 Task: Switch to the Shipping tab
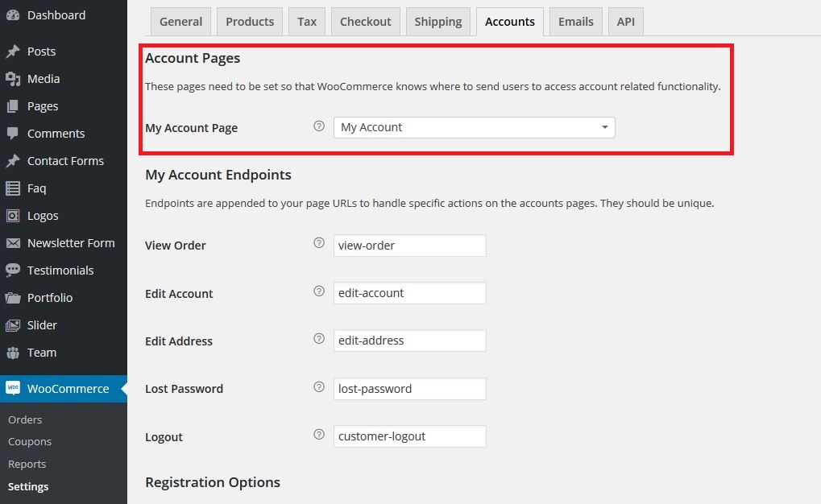tap(438, 22)
